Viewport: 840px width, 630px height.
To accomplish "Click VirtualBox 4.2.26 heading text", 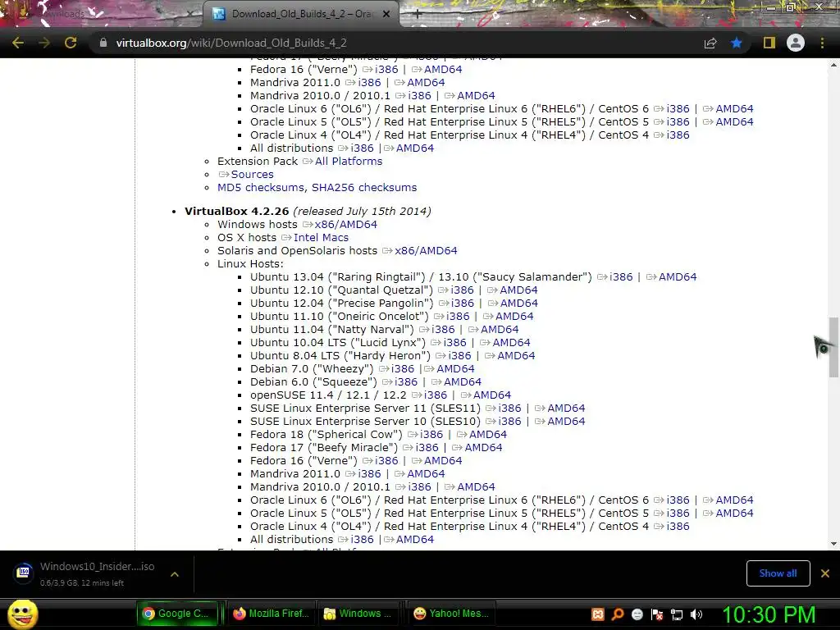I will tap(237, 211).
